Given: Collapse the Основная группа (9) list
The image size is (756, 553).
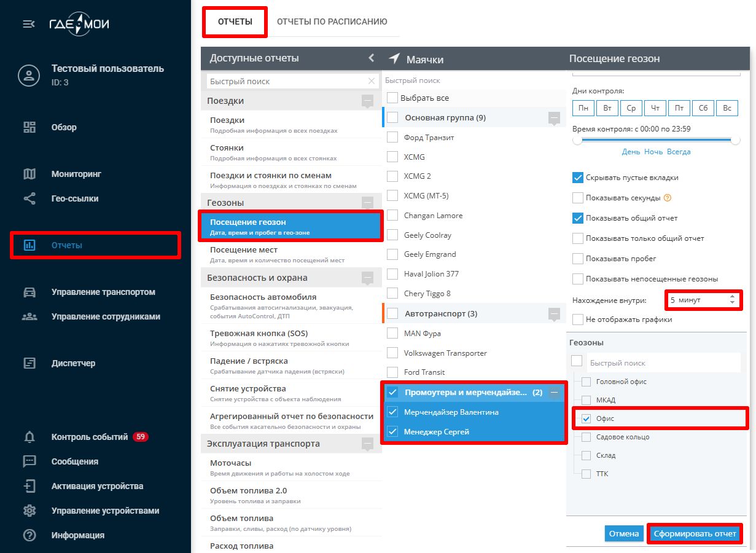Looking at the screenshot, I should coord(554,117).
